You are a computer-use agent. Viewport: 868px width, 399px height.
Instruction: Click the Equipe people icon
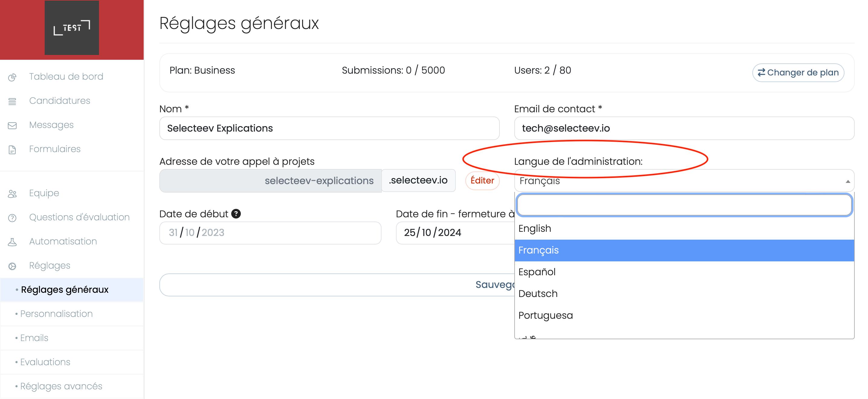coord(12,193)
